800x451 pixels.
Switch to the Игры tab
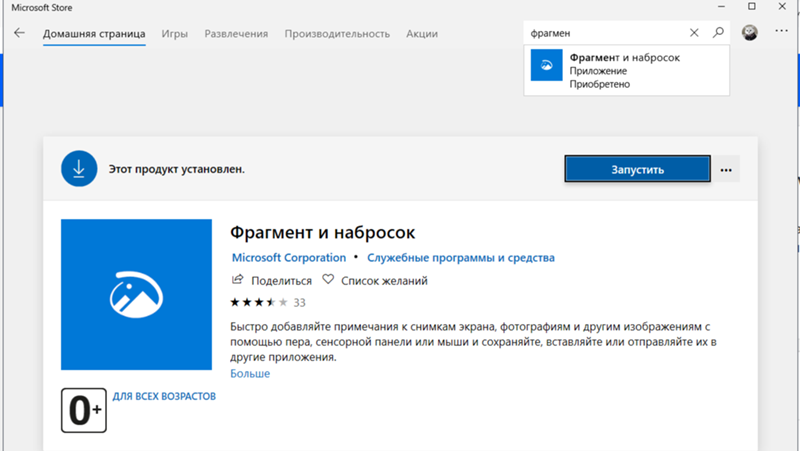[174, 34]
